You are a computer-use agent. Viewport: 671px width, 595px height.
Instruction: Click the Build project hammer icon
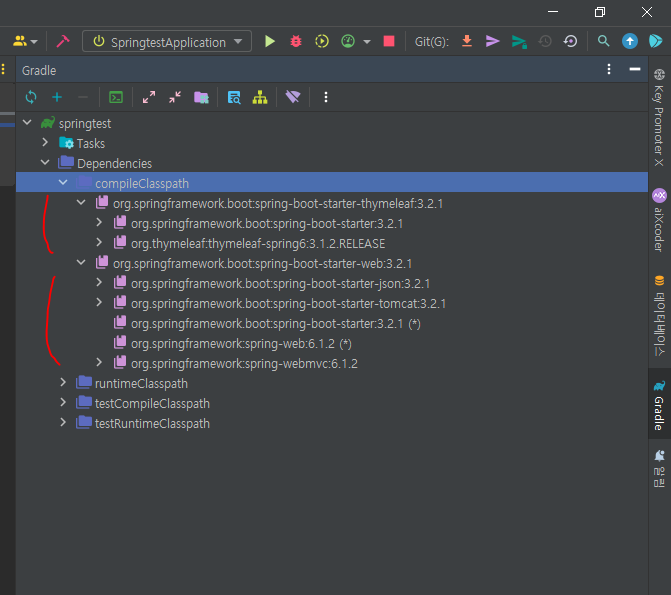click(x=62, y=42)
